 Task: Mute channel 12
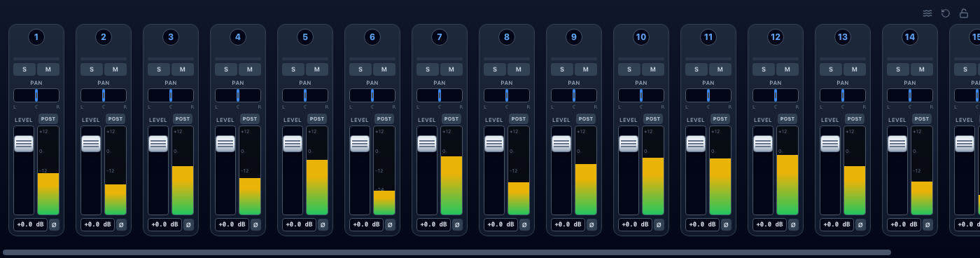tap(787, 69)
